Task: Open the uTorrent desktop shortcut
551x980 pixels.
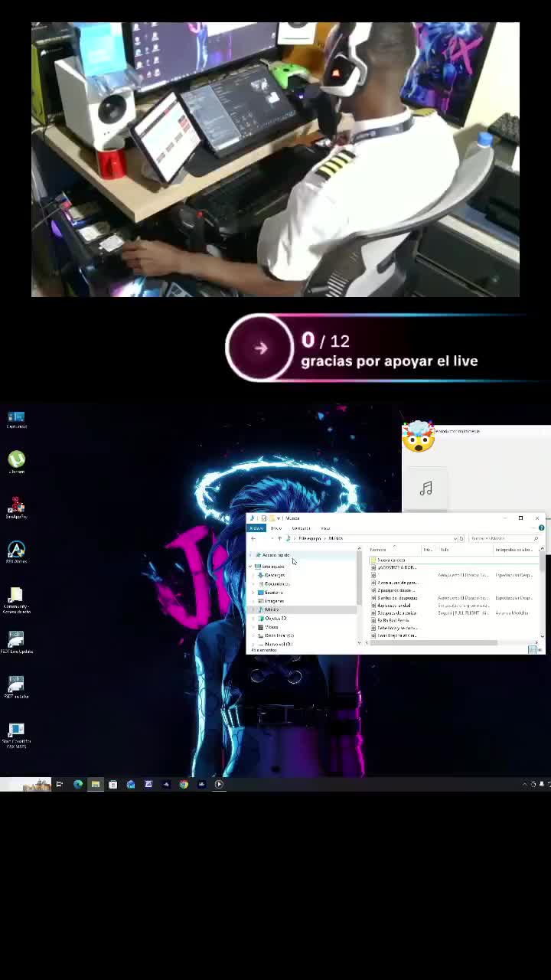Action: (16, 461)
